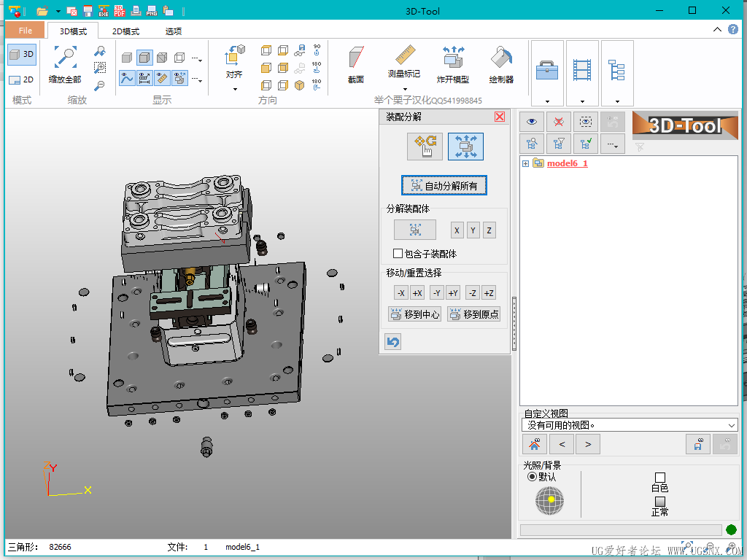This screenshot has height=560, width=747.
Task: Switch to the 3D模式 tab
Action: click(x=74, y=31)
